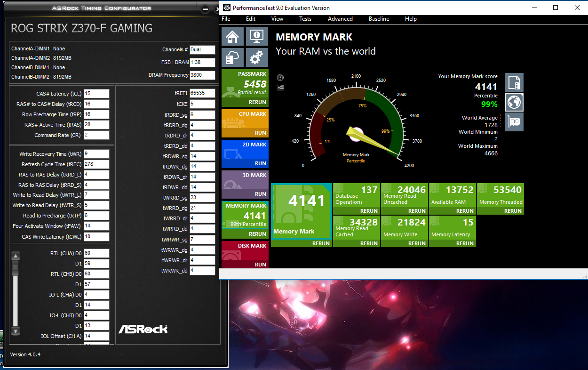Click the RAS# Active Time (tRAS) field

tap(96, 125)
